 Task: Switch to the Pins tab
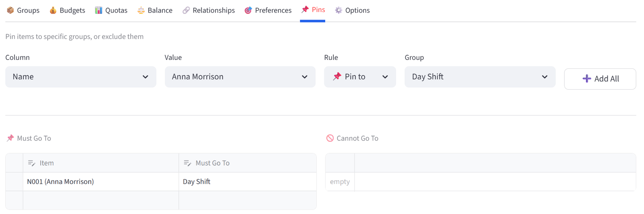click(x=313, y=10)
